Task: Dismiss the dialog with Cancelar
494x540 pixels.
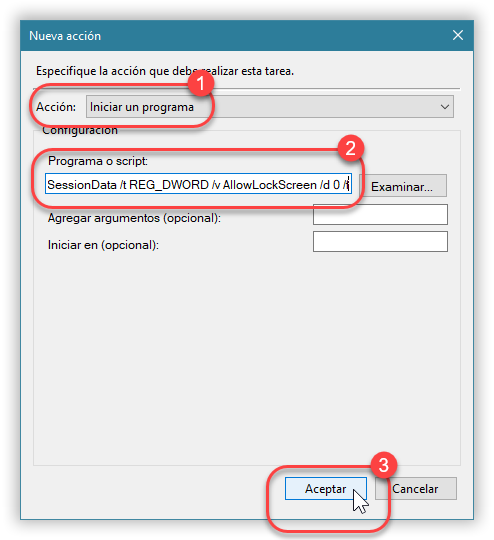Action: tap(416, 488)
